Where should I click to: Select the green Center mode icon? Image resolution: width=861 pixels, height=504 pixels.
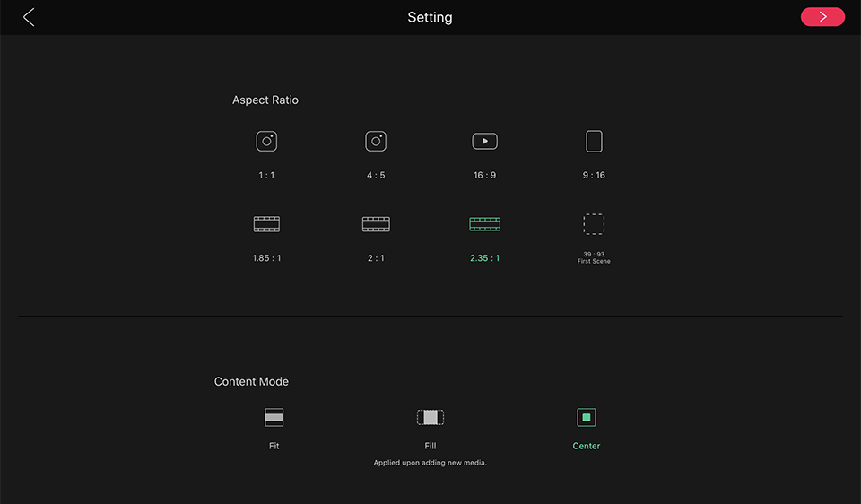pyautogui.click(x=586, y=417)
